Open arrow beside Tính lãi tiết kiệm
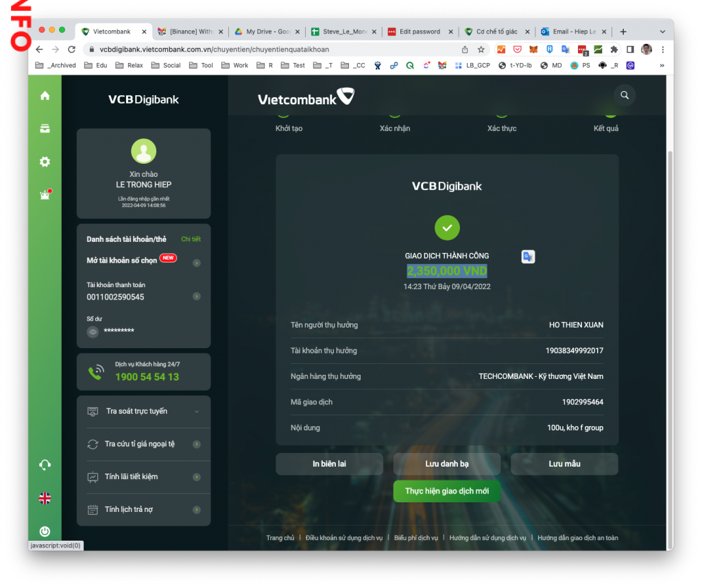This screenshot has width=702, height=588. tap(197, 477)
